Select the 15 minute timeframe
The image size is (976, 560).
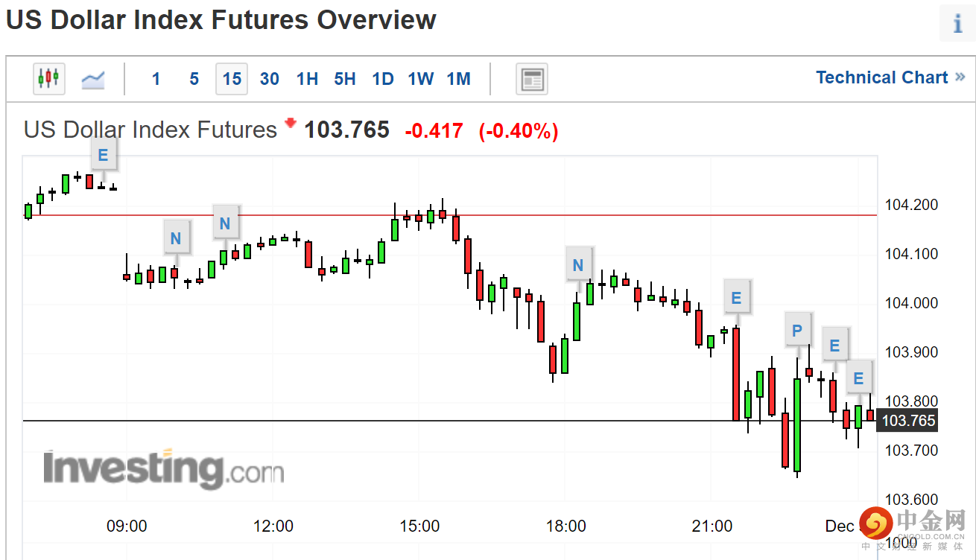(232, 79)
